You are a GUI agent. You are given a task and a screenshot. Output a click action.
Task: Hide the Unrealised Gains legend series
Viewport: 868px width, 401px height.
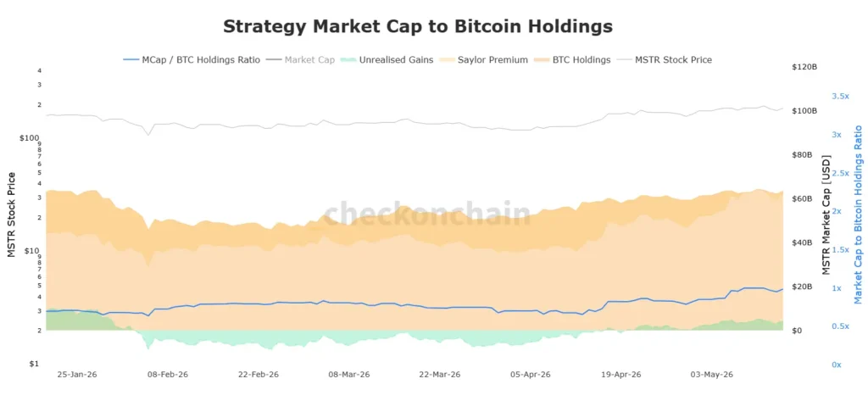click(387, 60)
